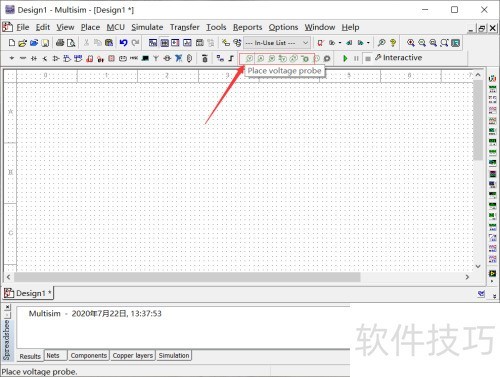
Task: Expand more instruments arrow below LabVIEW icon
Action: click(x=492, y=281)
